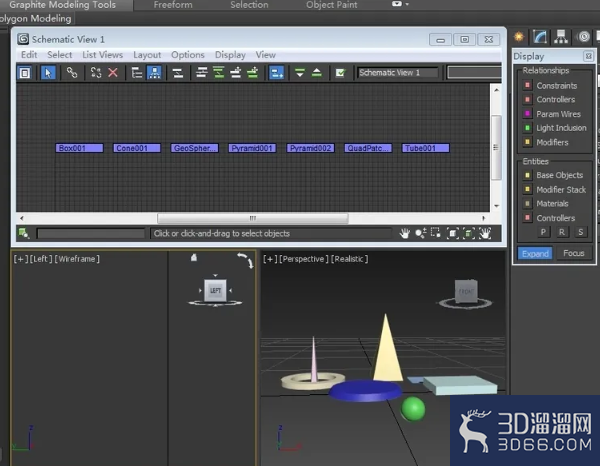Open the Motion command panel tab

coord(584,37)
